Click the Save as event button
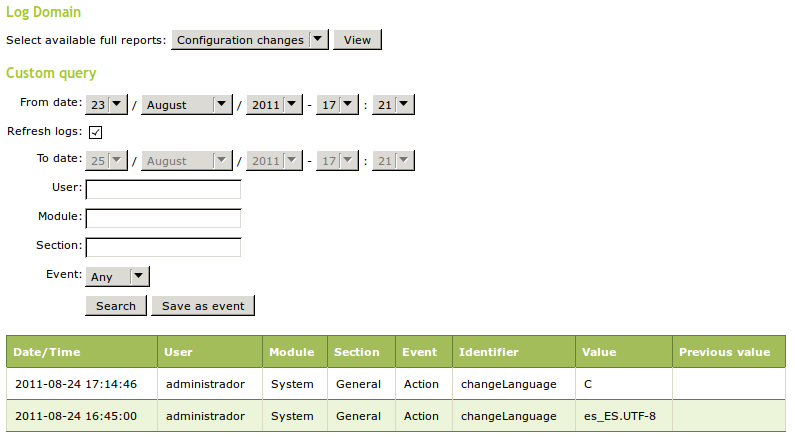This screenshot has width=795, height=442. point(203,305)
